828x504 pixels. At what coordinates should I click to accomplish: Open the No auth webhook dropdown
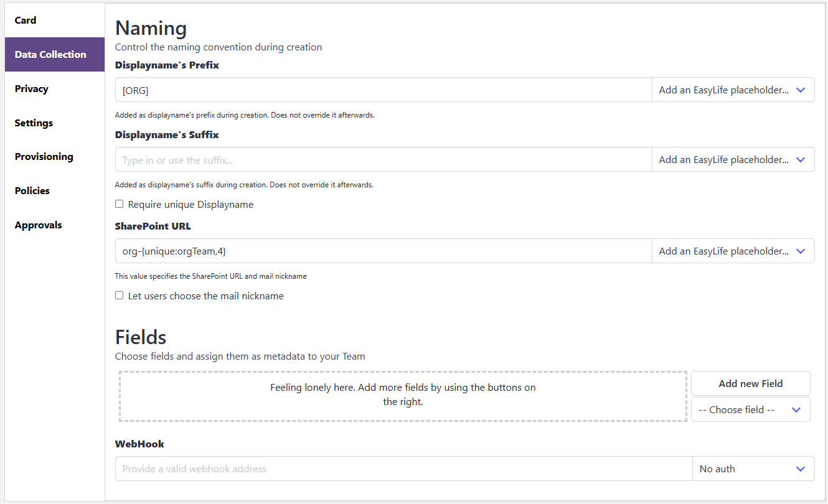(x=753, y=469)
